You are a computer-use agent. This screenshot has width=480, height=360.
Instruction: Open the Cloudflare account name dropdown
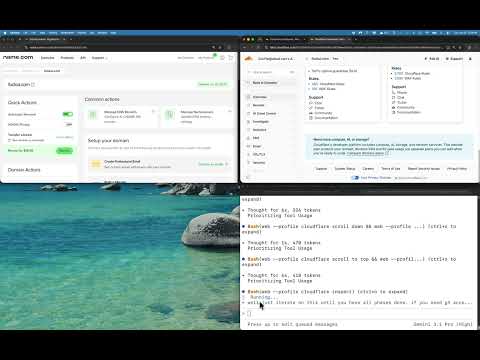coord(276,59)
